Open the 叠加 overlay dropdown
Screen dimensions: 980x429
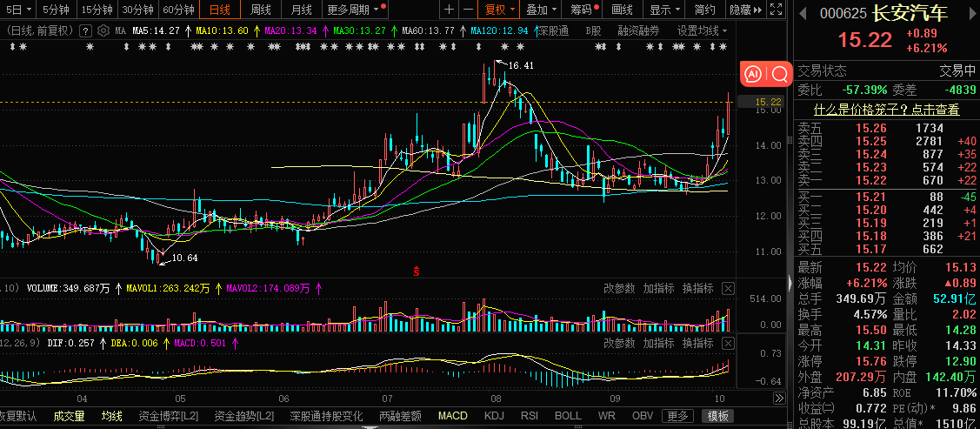[541, 10]
